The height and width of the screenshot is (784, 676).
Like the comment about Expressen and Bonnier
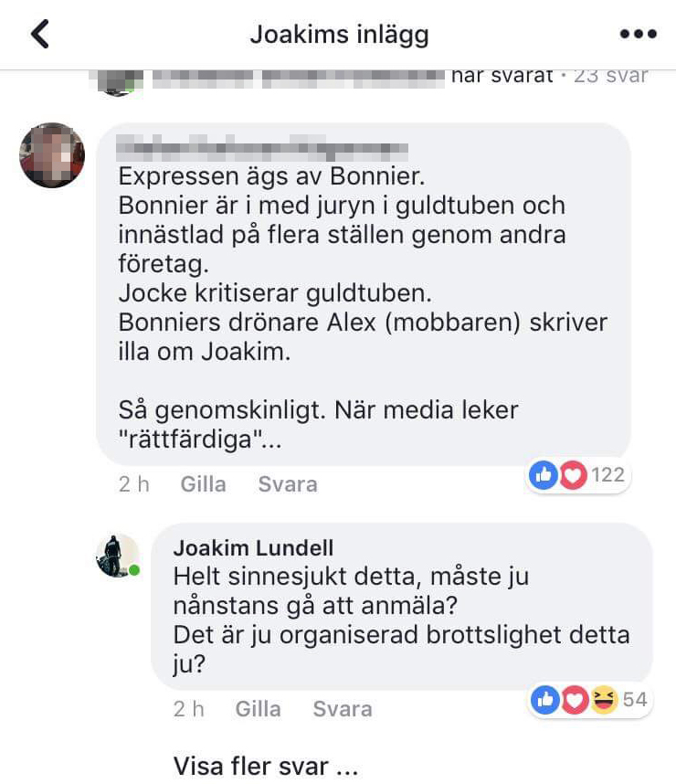point(203,484)
